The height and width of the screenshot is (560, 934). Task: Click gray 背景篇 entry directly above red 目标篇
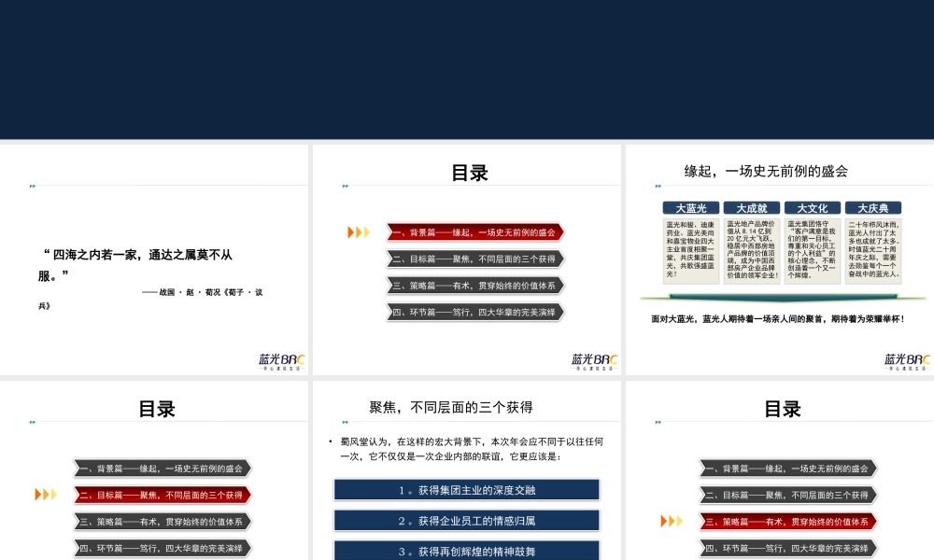pyautogui.click(x=162, y=469)
